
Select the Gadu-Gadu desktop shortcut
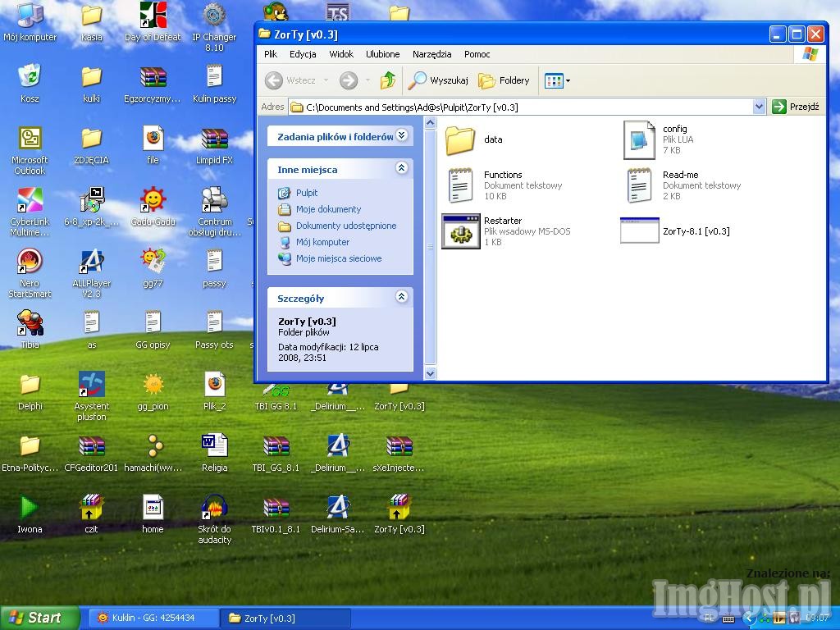tap(153, 207)
